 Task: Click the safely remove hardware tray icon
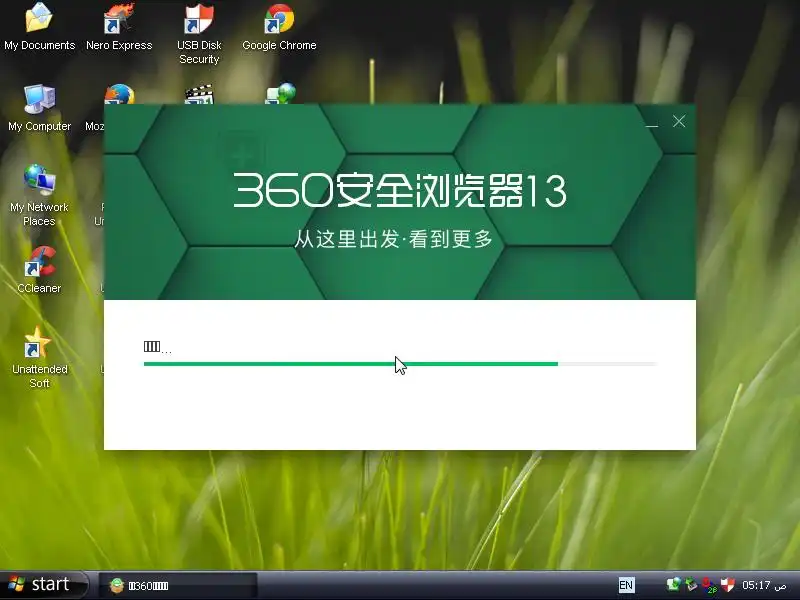tap(691, 584)
